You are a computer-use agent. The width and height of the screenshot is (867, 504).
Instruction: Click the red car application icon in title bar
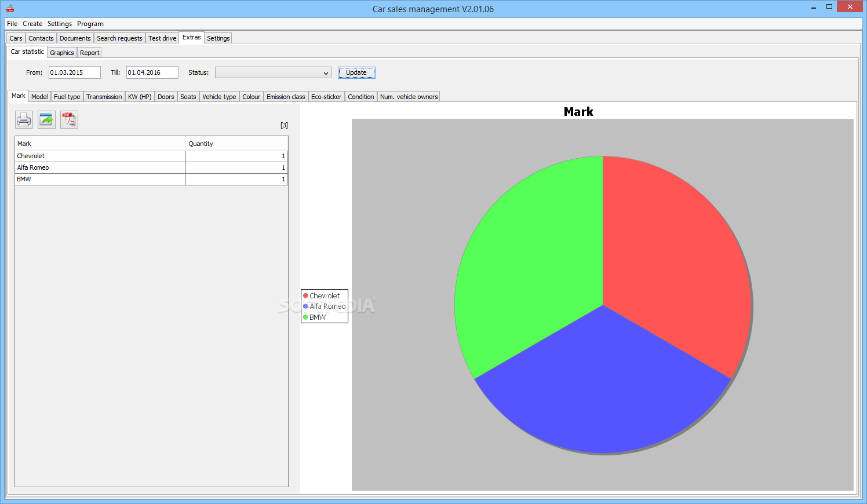tap(10, 9)
